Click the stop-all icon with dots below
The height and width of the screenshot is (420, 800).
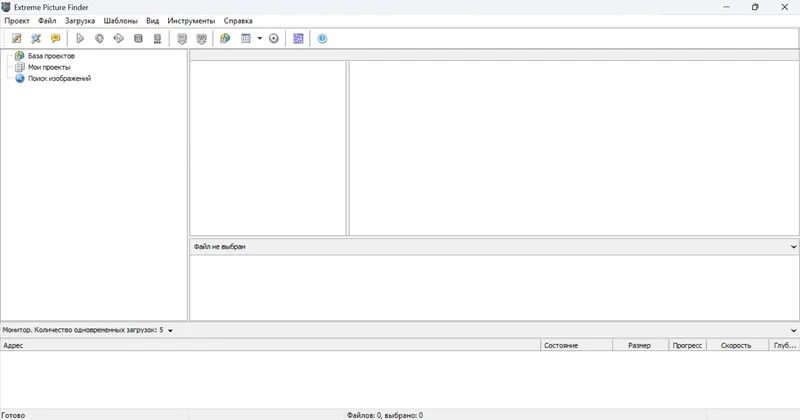point(158,38)
